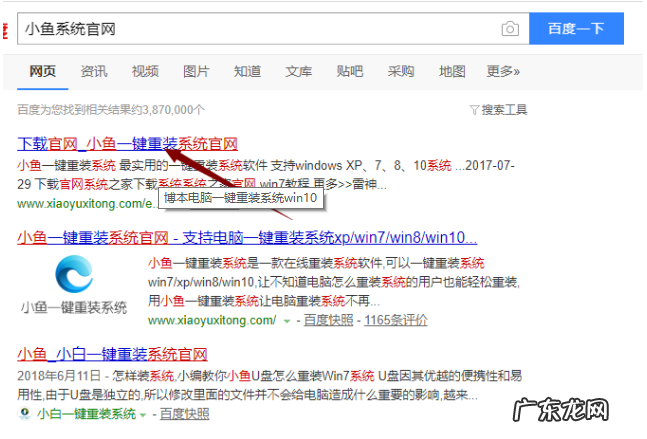Open the 1165条评价 reviews link

coord(396,320)
